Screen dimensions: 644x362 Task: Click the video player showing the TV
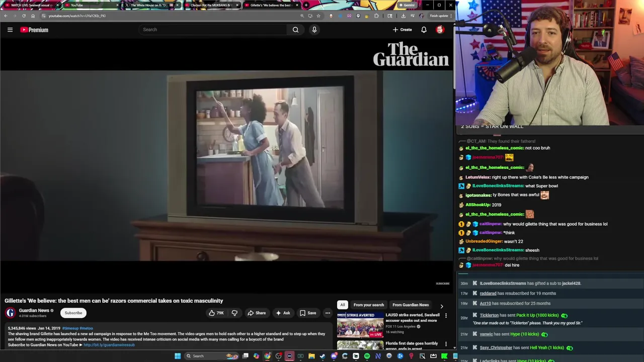tap(226, 166)
